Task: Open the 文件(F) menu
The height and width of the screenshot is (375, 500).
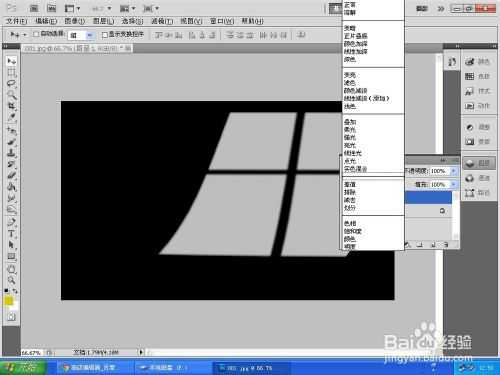Action: pos(16,21)
